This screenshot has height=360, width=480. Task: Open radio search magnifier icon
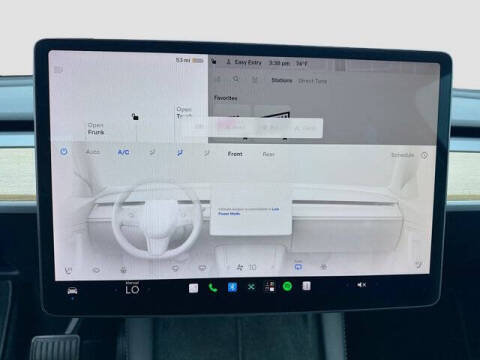tap(236, 79)
